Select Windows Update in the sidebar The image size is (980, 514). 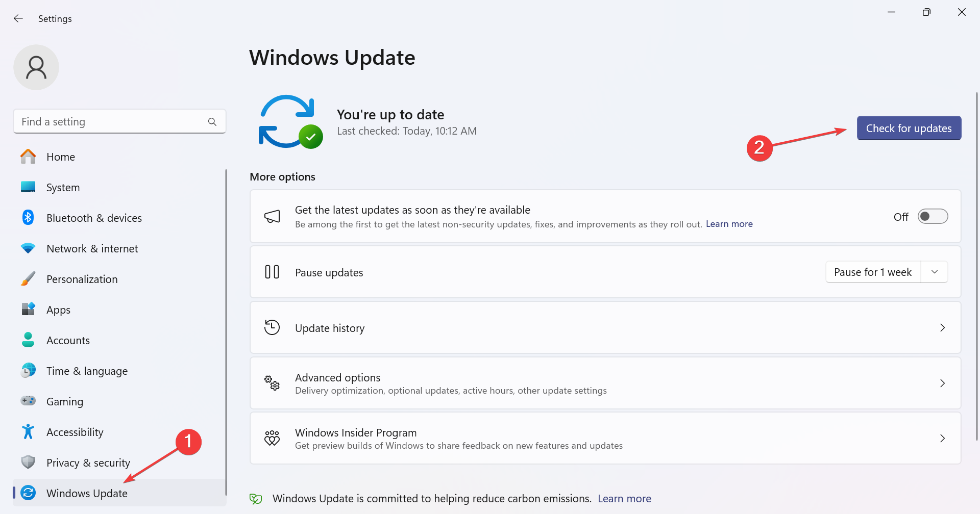87,493
